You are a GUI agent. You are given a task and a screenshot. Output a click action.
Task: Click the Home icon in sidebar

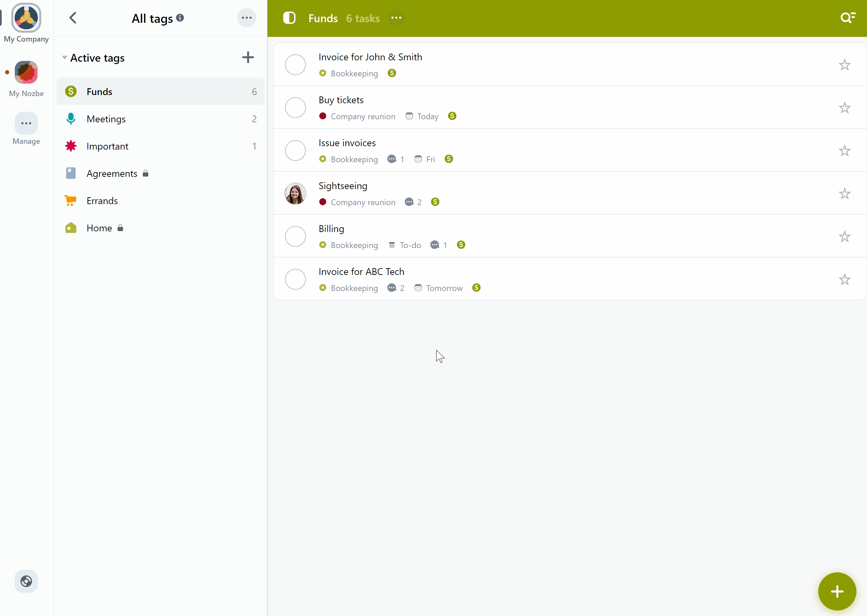click(71, 228)
